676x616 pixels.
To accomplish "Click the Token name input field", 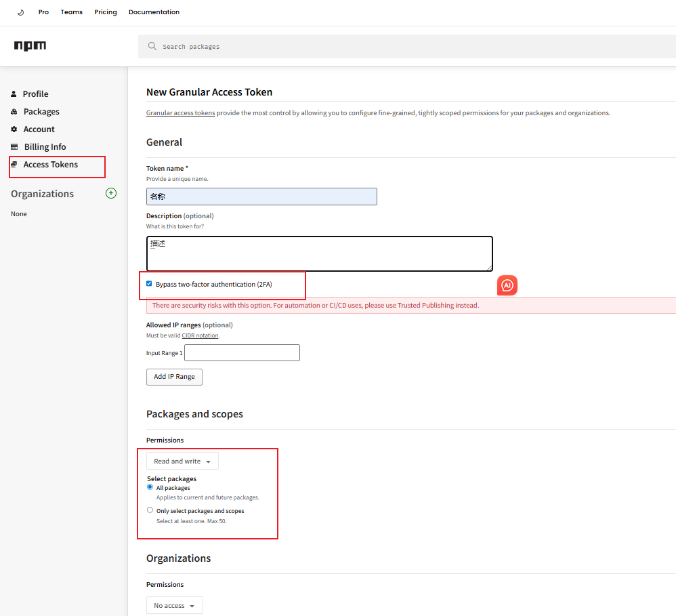I will [261, 197].
